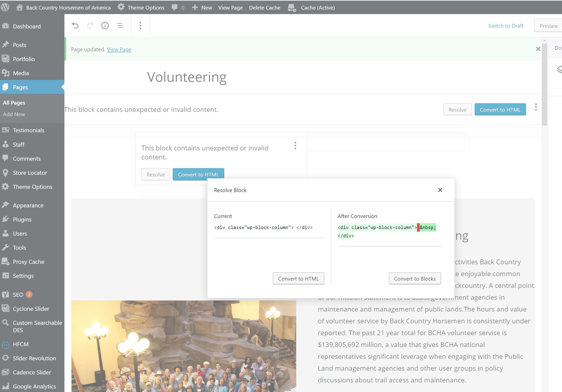Viewport: 562px width, 392px height.
Task: Dismiss the Page updated notice
Action: [538, 49]
